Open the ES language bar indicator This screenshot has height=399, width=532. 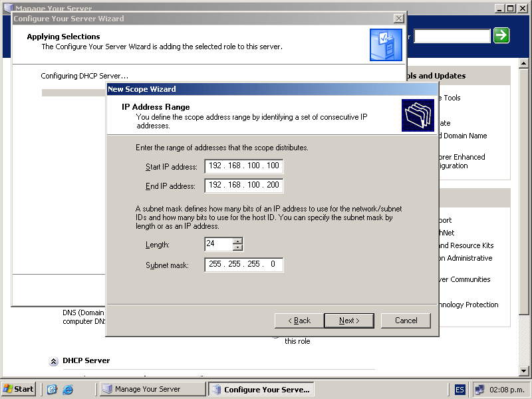click(460, 389)
